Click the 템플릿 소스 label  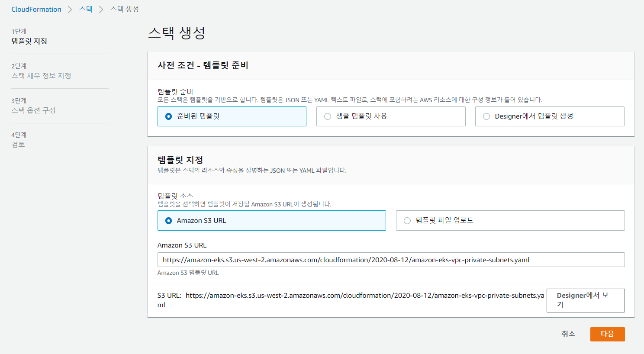point(175,196)
